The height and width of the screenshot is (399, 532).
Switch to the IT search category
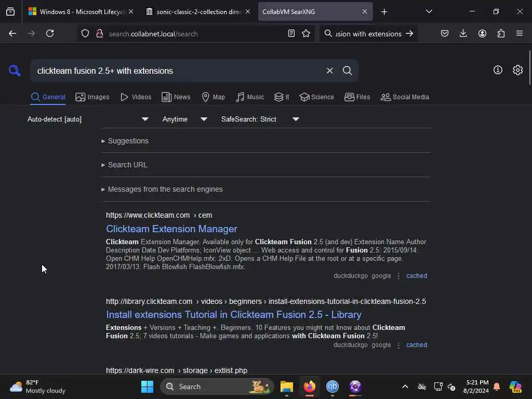(x=282, y=97)
